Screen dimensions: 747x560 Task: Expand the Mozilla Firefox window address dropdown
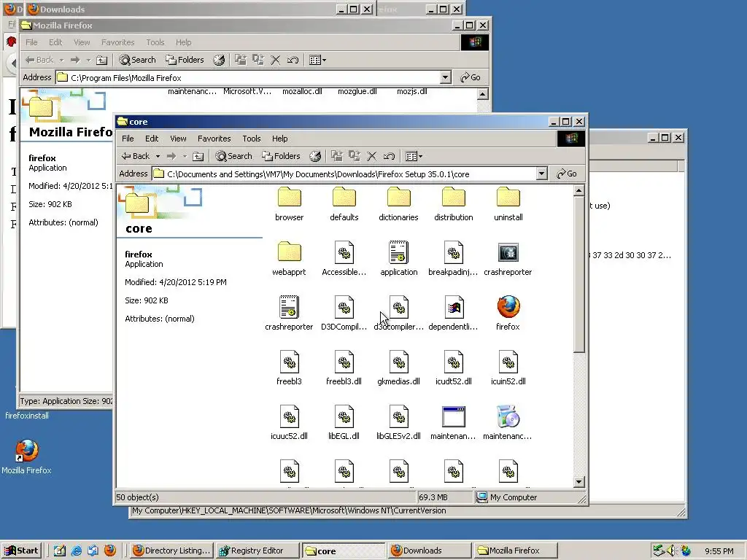point(445,77)
